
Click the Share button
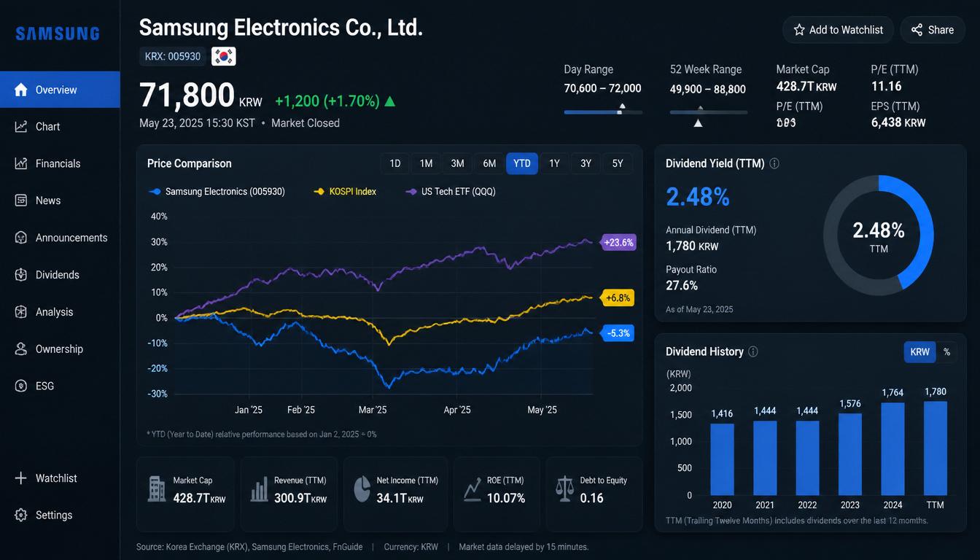[x=933, y=30]
